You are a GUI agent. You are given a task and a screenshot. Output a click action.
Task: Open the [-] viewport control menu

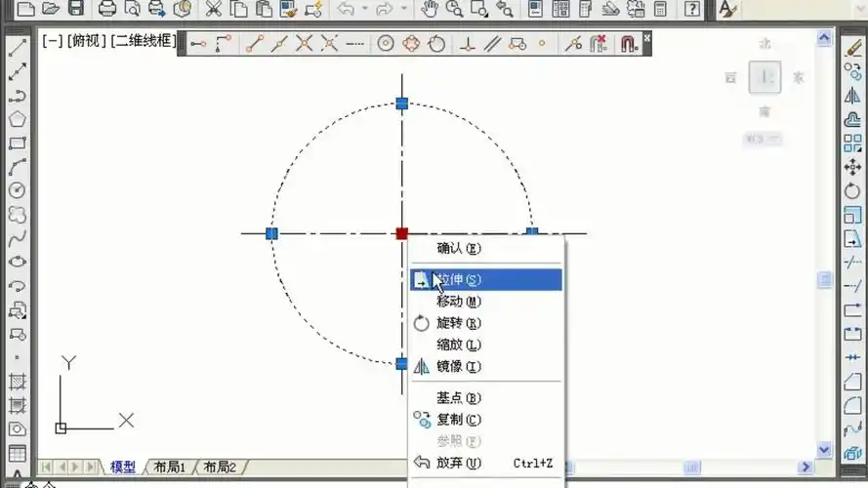click(53, 40)
